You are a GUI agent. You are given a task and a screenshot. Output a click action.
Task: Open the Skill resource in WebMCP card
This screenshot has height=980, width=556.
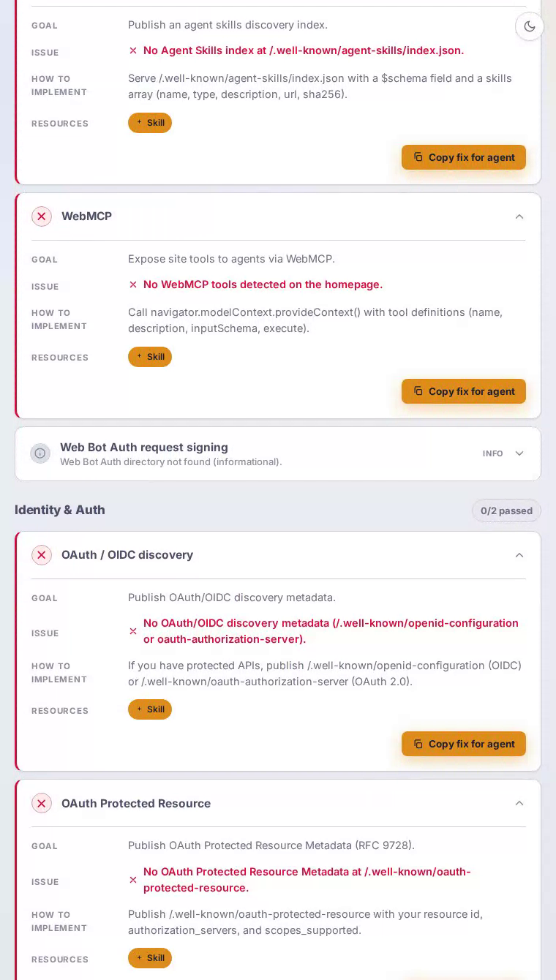(x=150, y=357)
